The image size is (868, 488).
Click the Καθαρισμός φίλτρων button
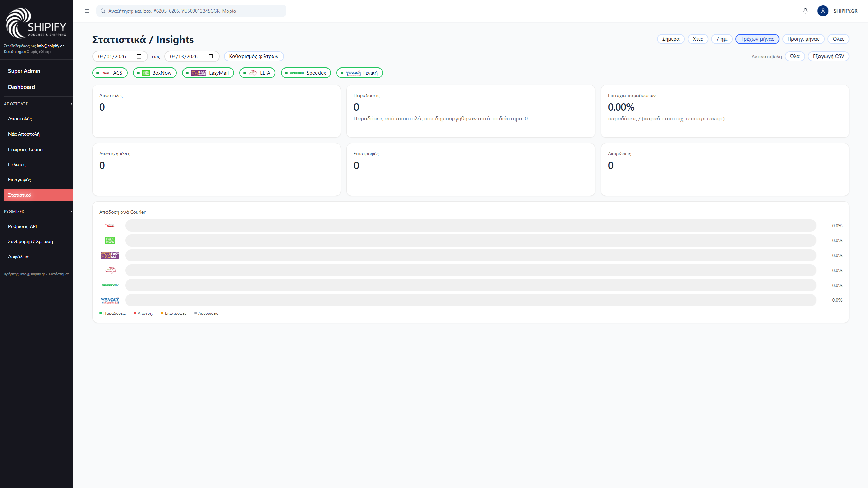[x=253, y=56]
